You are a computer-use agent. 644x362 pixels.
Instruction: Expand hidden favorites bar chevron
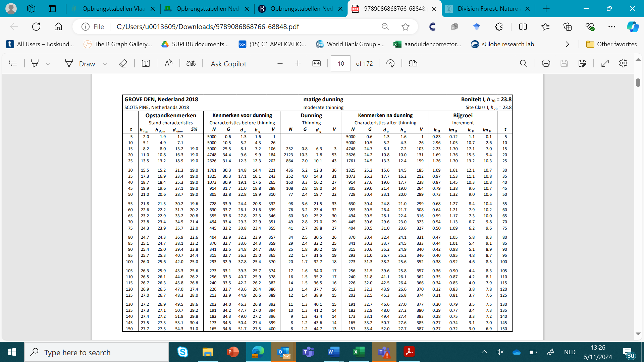point(567,44)
